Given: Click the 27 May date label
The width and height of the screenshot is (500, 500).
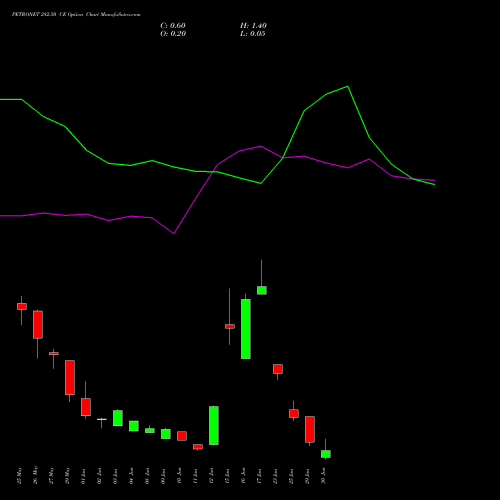Looking at the screenshot, I should [52, 475].
